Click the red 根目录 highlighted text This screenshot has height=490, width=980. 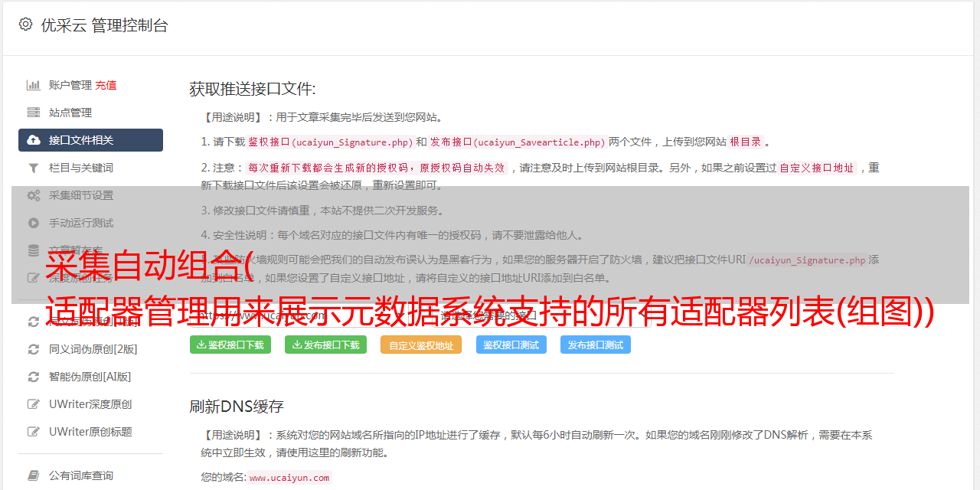(x=746, y=142)
